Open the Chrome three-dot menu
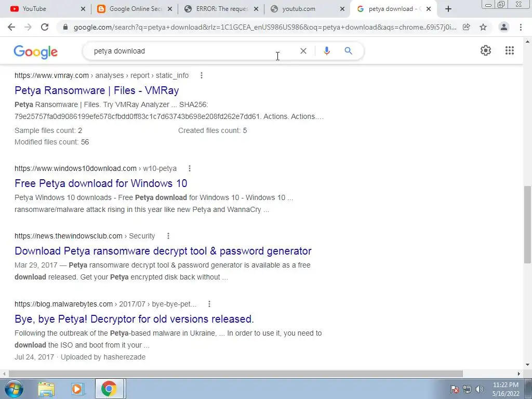 click(x=521, y=27)
